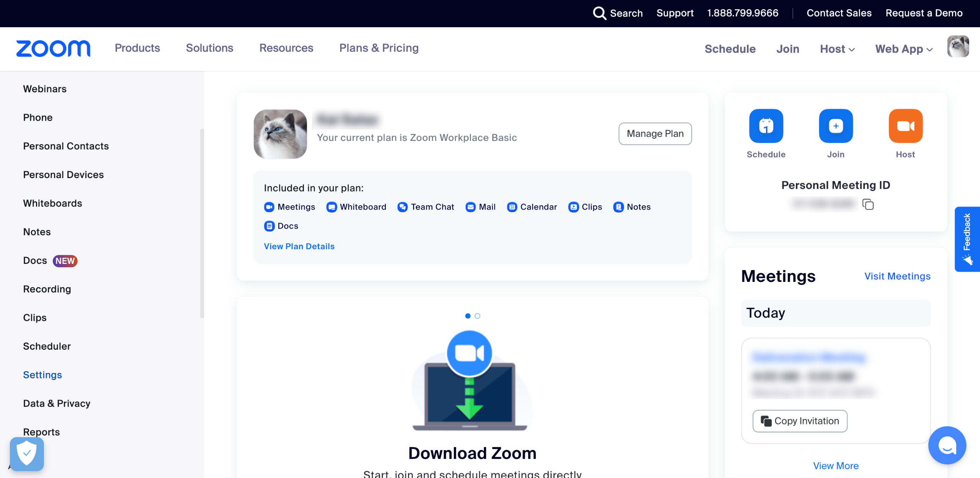Click the Zoom logo
The height and width of the screenshot is (478, 980).
pos(53,49)
